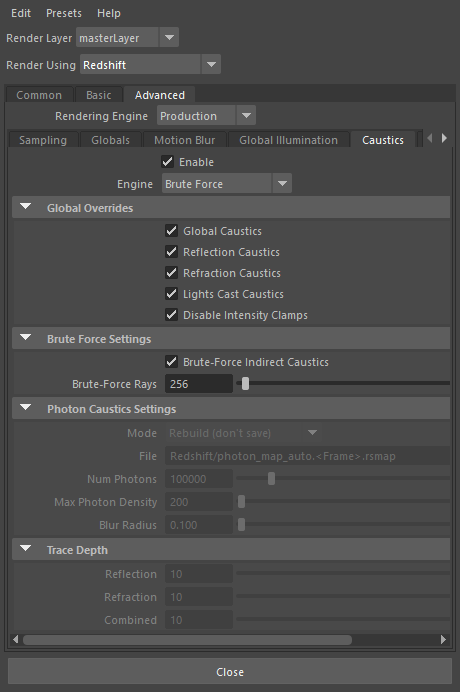Collapse the Global Overrides section
Image resolution: width=460 pixels, height=692 pixels.
coord(26,207)
